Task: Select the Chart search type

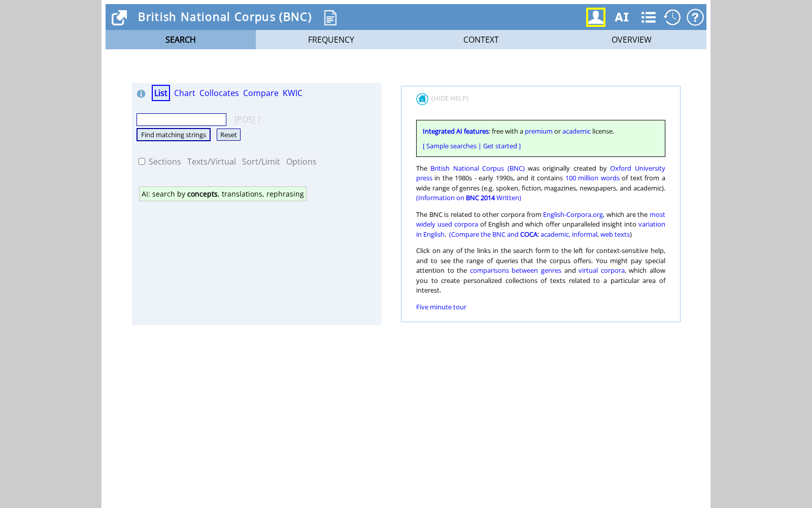Action: (185, 93)
